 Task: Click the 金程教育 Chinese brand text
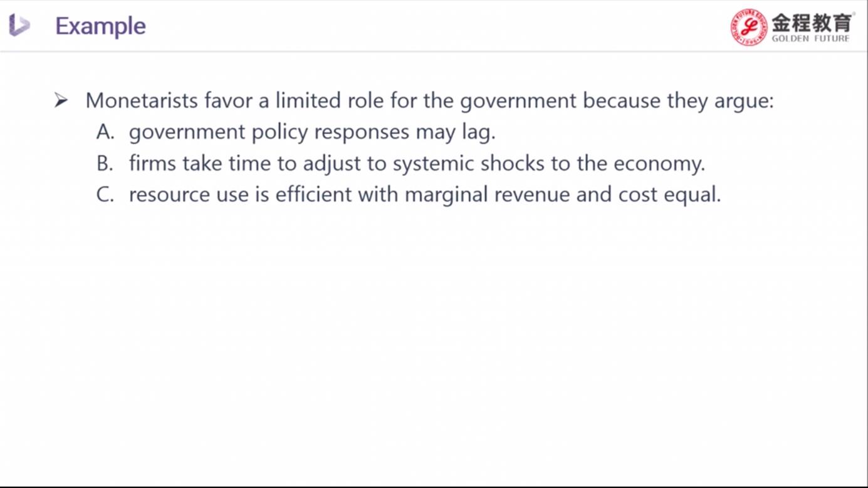point(812,23)
